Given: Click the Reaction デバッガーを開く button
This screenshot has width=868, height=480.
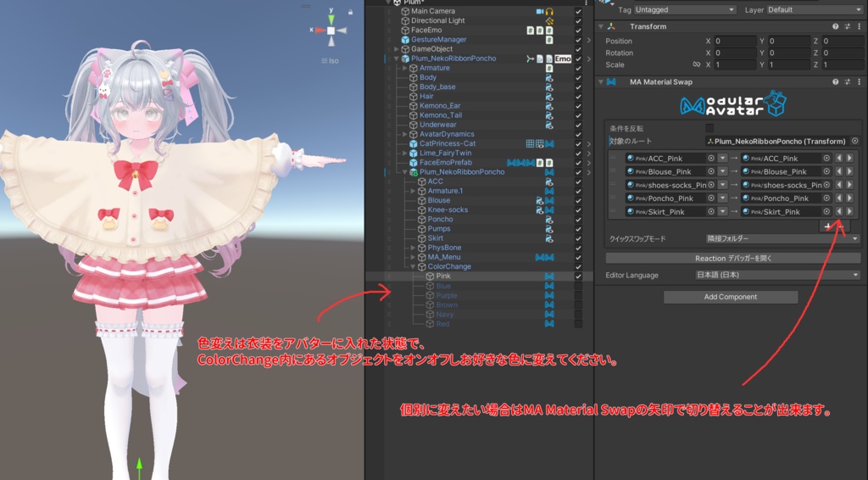Looking at the screenshot, I should 733,259.
